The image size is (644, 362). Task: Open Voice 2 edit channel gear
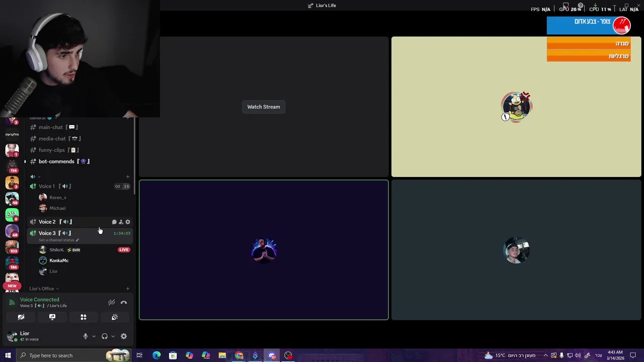(128, 222)
